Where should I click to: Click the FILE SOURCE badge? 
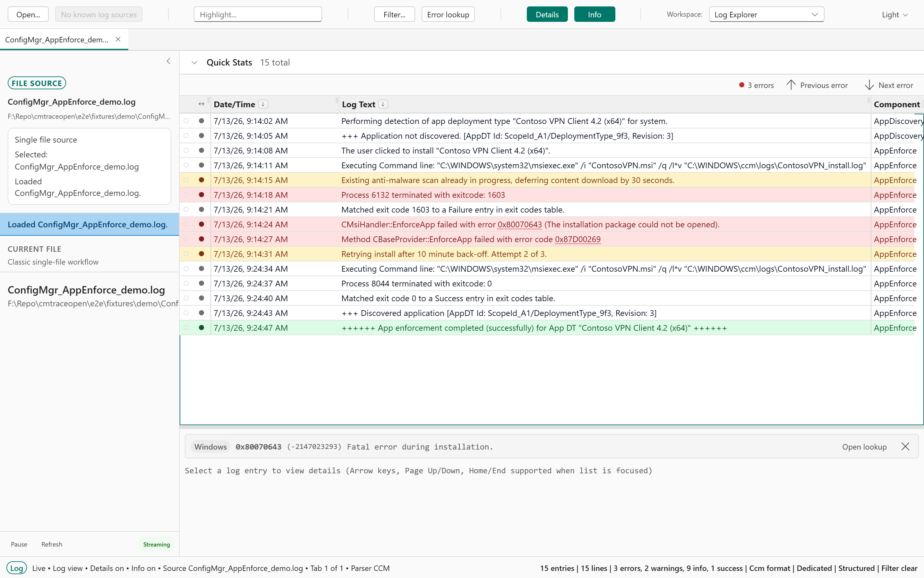click(x=37, y=83)
